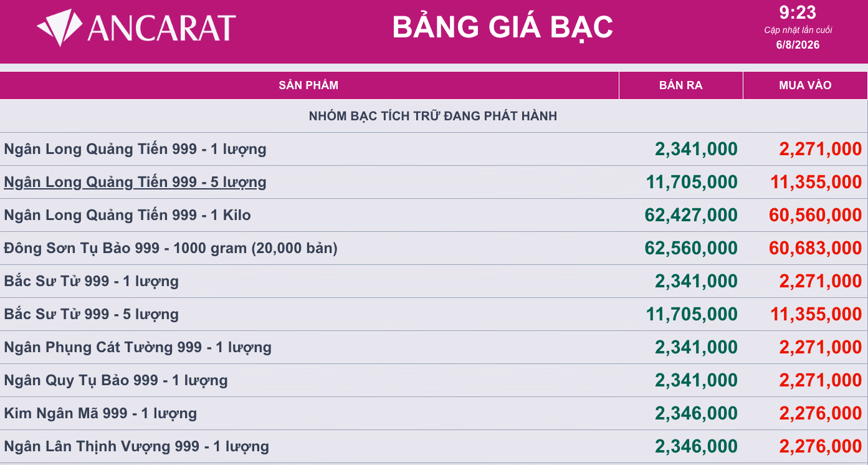Click the 60,560,000 buying price for 1 Kilo
This screenshot has height=465, width=868.
click(x=816, y=215)
